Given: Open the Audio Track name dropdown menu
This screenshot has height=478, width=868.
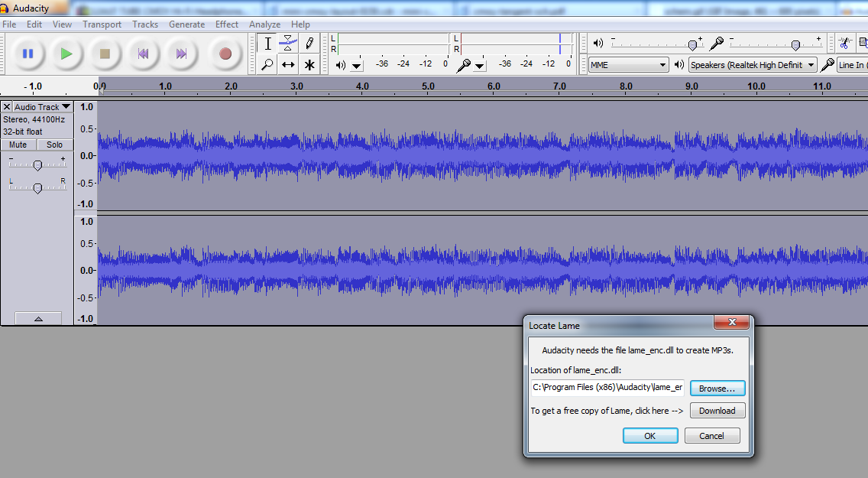Looking at the screenshot, I should point(43,107).
